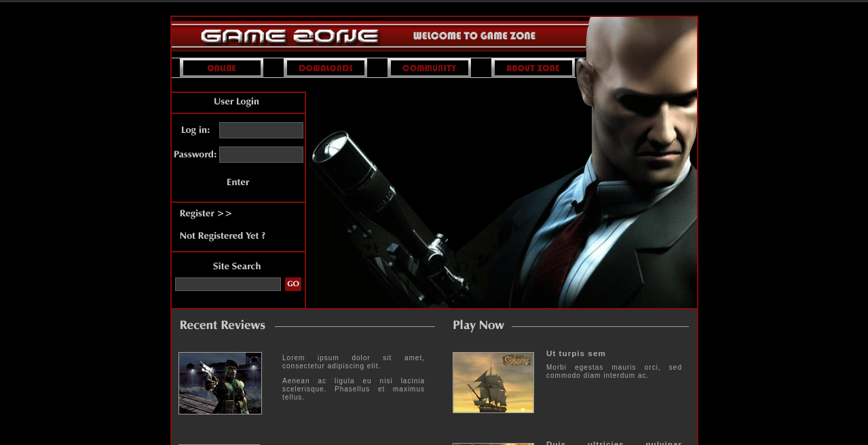Click the Game Zone logo

(x=290, y=37)
